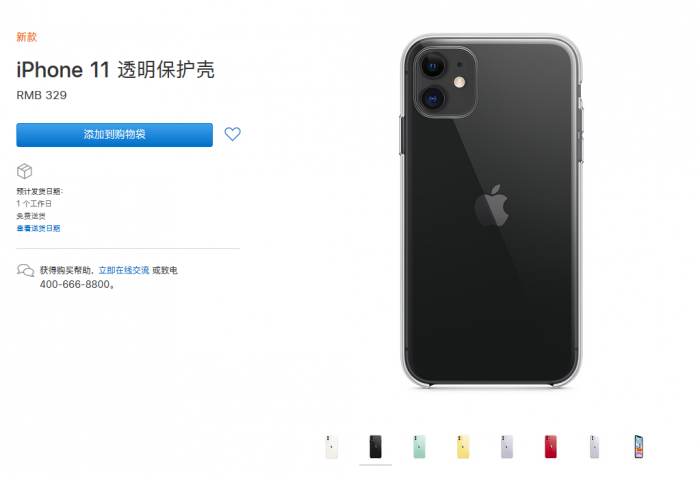Click the iPhone 11 透明保护壳 title
Image resolution: width=700 pixels, height=478 pixels.
[x=116, y=70]
